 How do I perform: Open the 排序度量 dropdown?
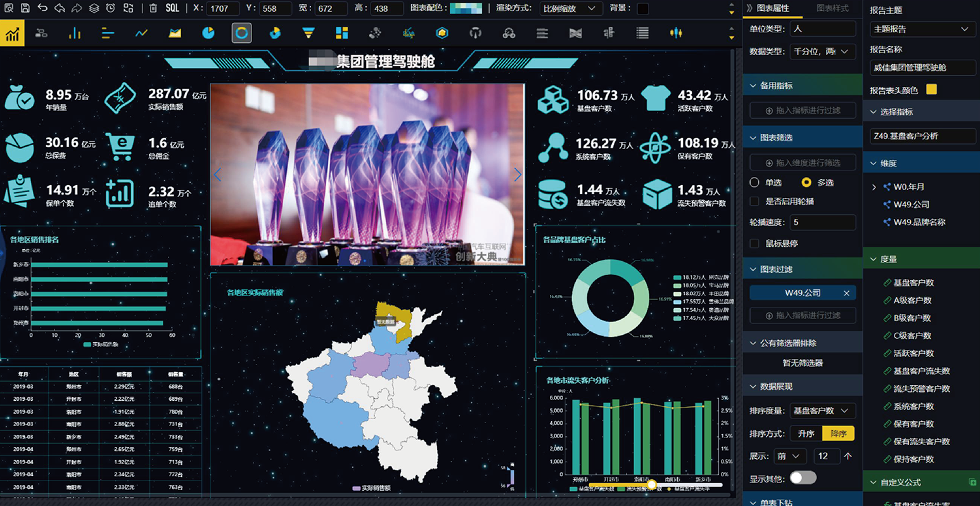(822, 411)
